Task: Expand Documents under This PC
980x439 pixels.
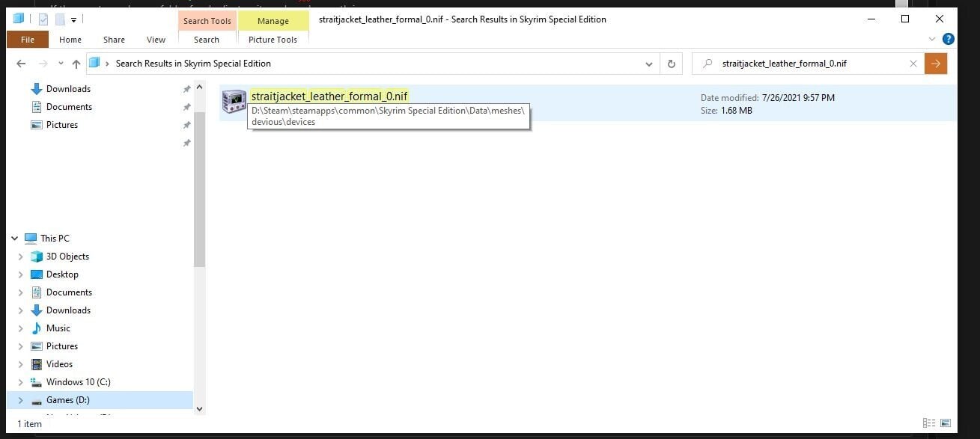Action: [x=21, y=292]
